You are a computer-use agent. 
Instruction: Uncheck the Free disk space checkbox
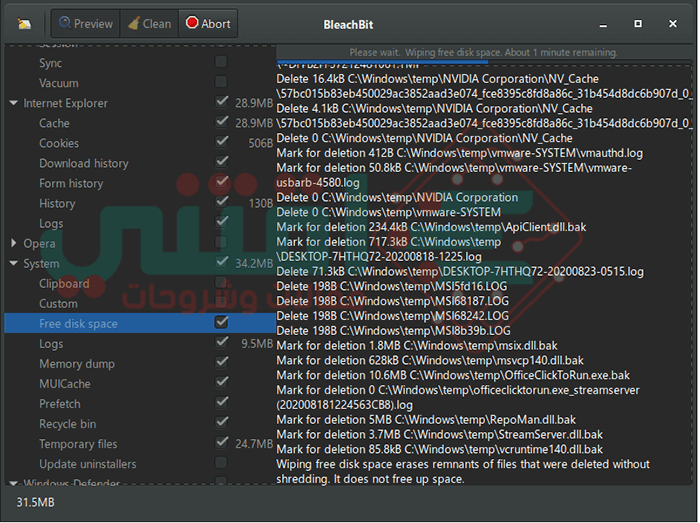(x=221, y=322)
